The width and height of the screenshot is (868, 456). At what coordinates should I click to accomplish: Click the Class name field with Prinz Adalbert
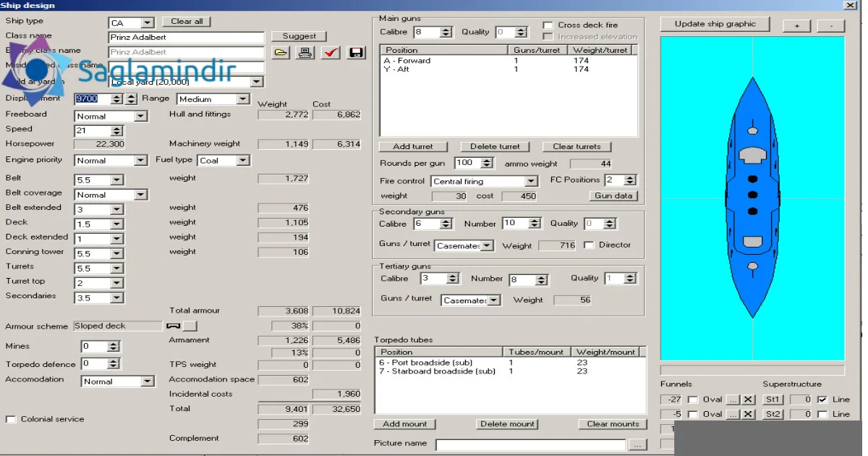(x=187, y=37)
